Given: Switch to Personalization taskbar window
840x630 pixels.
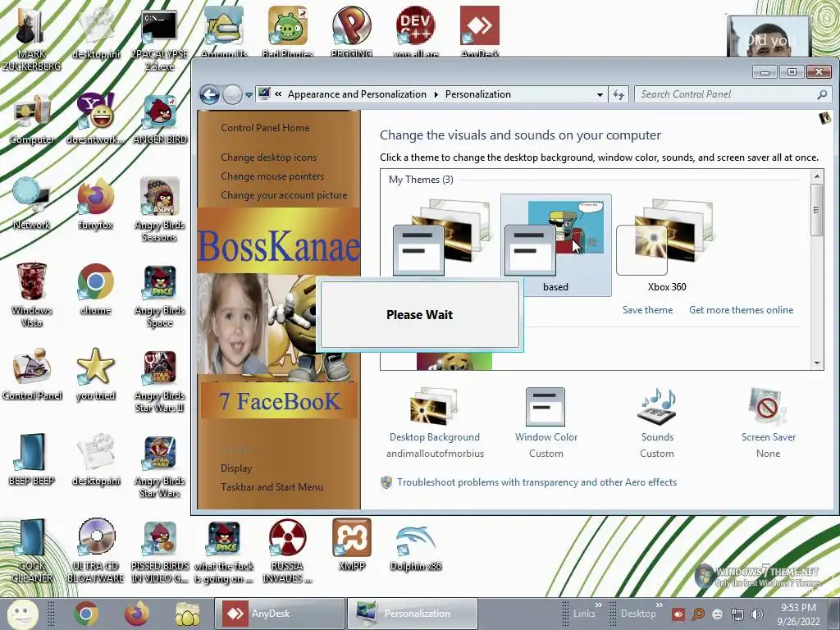Looking at the screenshot, I should (412, 614).
